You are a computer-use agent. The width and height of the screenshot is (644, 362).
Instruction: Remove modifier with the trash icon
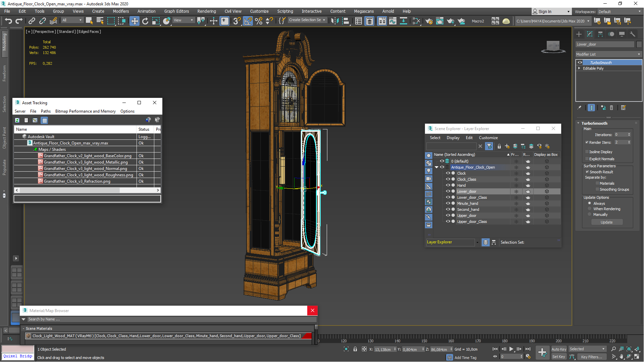click(x=611, y=108)
